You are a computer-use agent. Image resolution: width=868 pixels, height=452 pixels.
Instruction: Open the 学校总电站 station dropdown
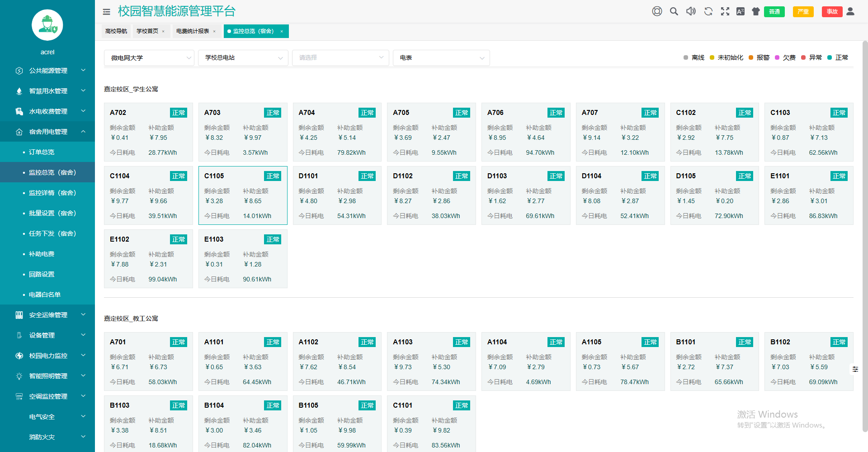[x=243, y=58]
